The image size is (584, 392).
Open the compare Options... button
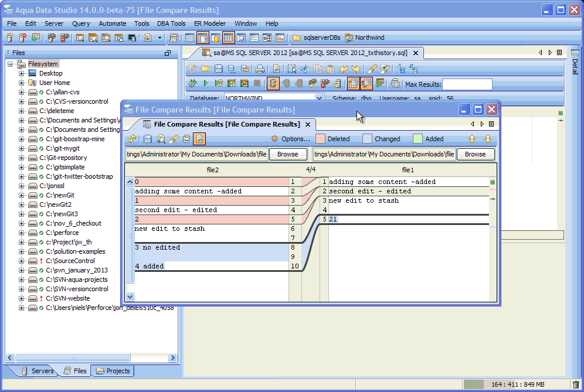pos(291,139)
